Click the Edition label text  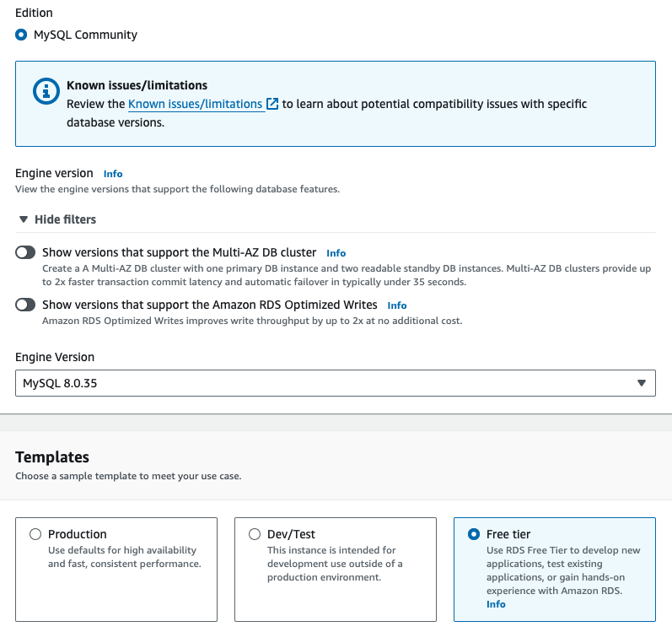(x=34, y=13)
